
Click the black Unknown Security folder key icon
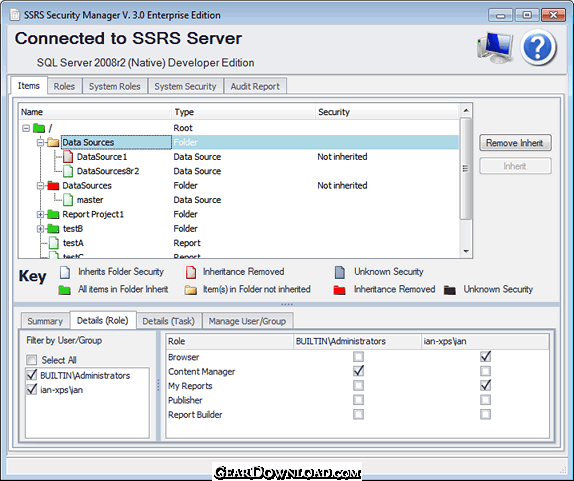(x=450, y=290)
